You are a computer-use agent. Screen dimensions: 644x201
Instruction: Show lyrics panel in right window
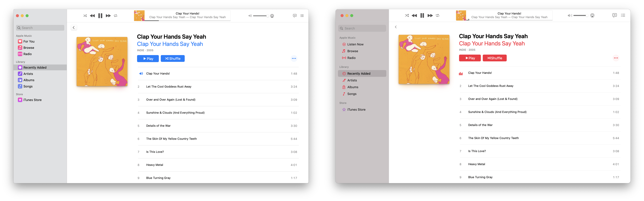(615, 15)
